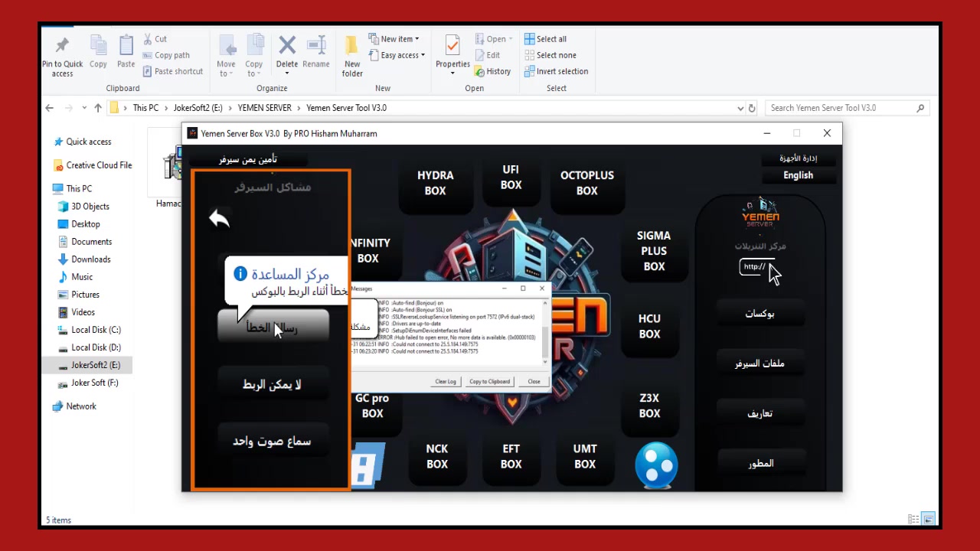Image resolution: width=980 pixels, height=551 pixels.
Task: Open Music in the navigation pane
Action: (75, 276)
